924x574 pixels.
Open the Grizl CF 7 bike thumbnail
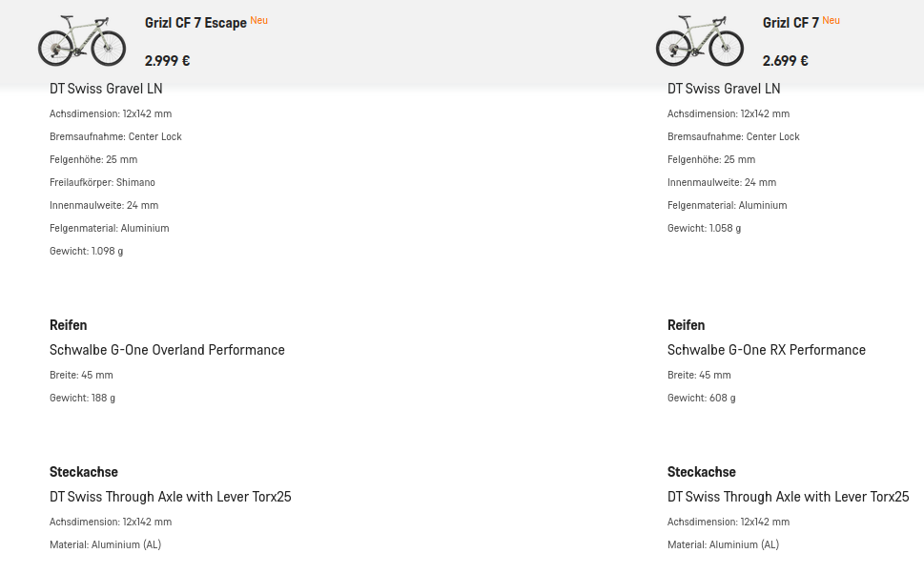coord(700,41)
